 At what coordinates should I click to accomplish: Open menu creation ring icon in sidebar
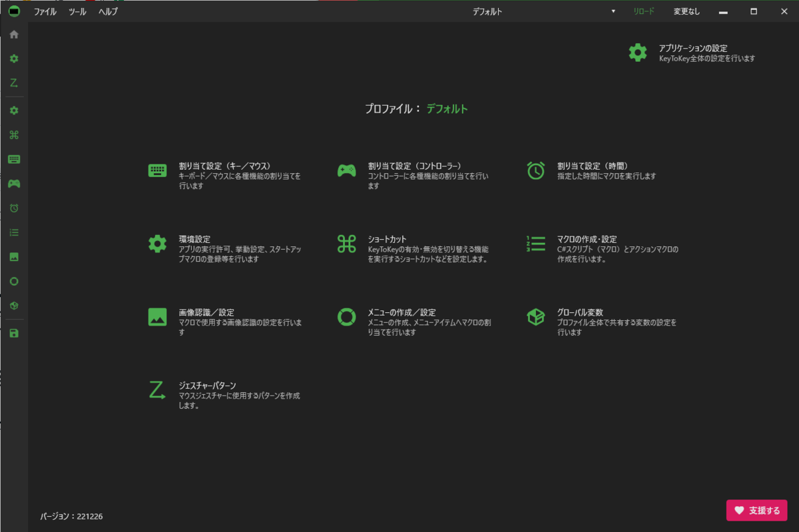click(x=14, y=281)
